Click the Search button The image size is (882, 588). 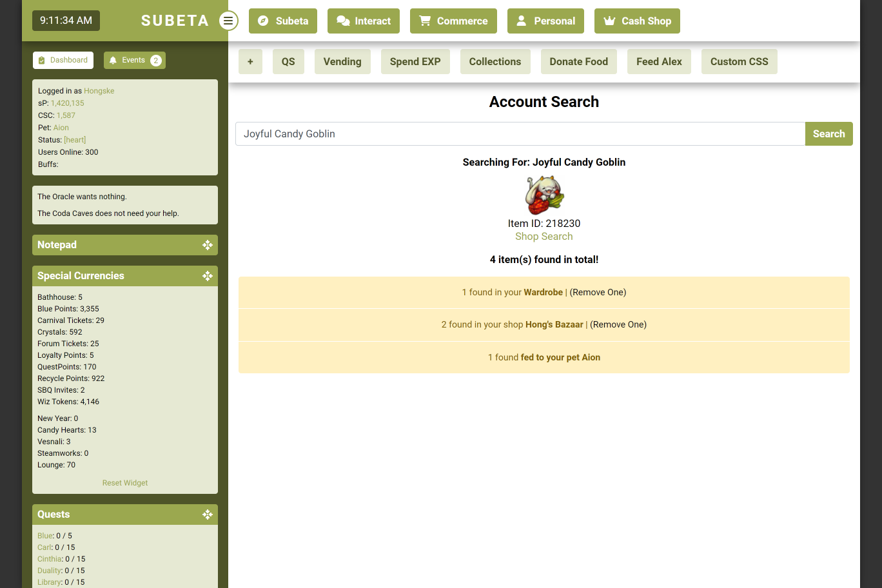[x=828, y=134]
